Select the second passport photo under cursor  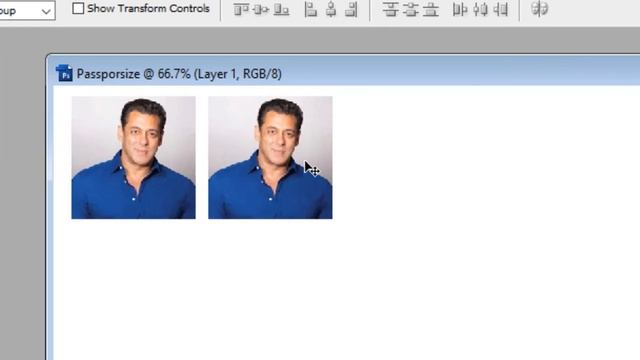coord(270,158)
